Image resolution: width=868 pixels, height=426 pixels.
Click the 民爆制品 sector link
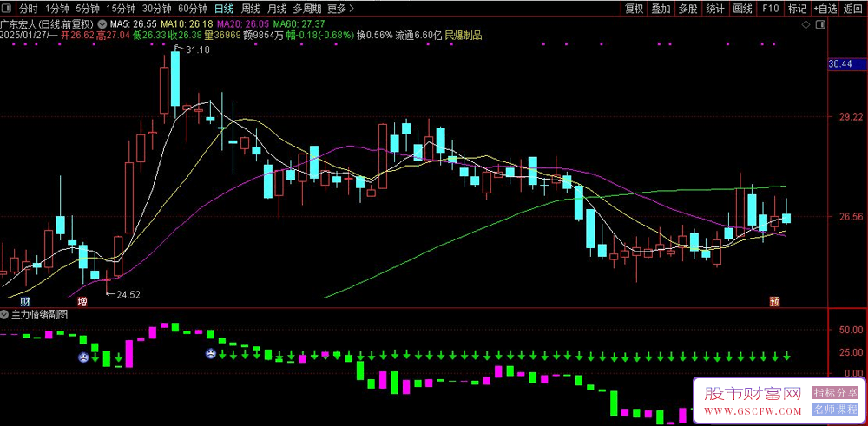pyautogui.click(x=464, y=35)
